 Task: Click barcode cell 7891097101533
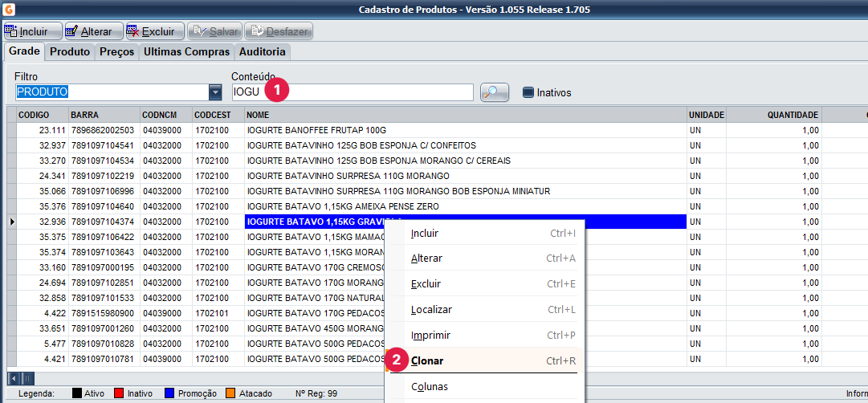coord(104,298)
